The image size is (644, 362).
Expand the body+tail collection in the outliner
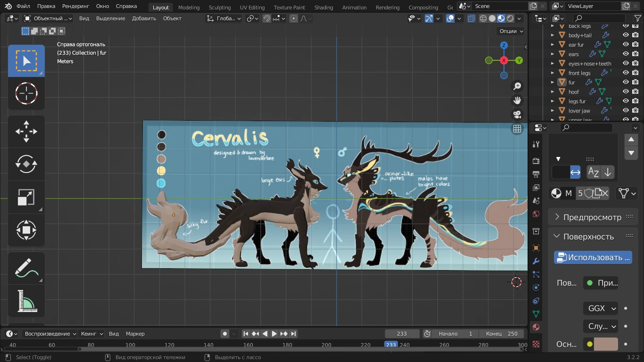click(x=553, y=35)
